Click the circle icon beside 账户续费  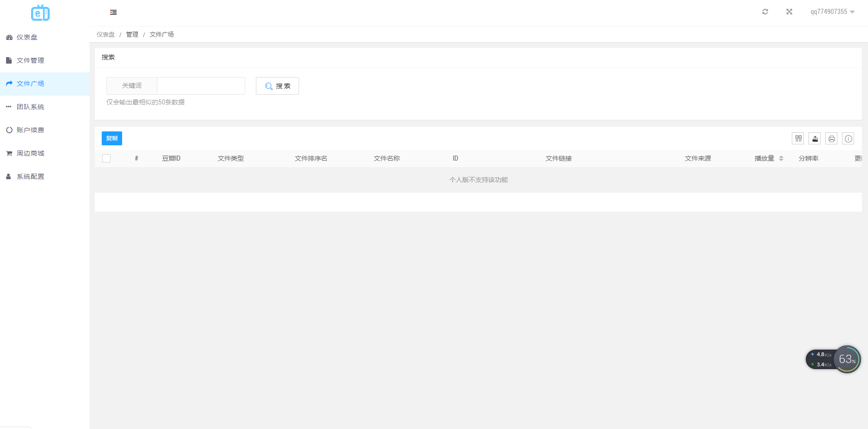click(x=9, y=130)
